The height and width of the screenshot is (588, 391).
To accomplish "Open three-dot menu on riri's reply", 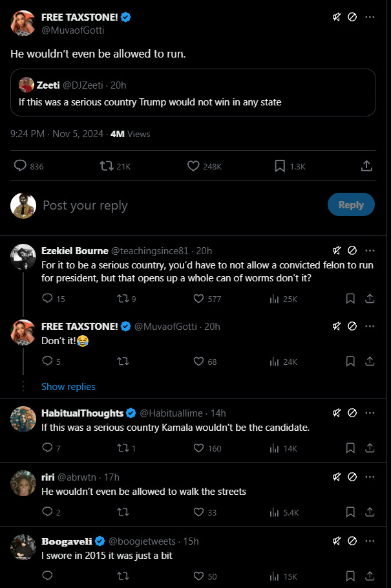I will pyautogui.click(x=370, y=477).
